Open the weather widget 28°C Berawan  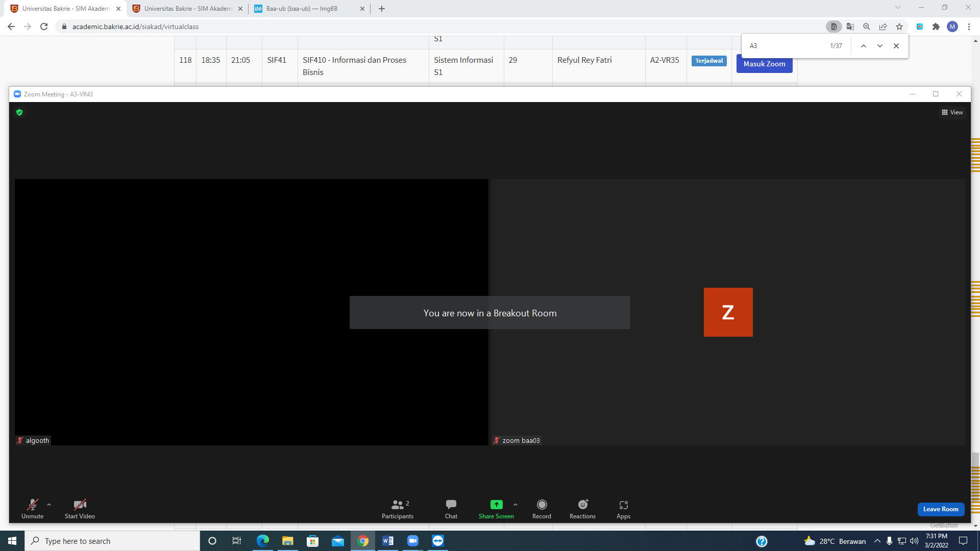tap(835, 541)
